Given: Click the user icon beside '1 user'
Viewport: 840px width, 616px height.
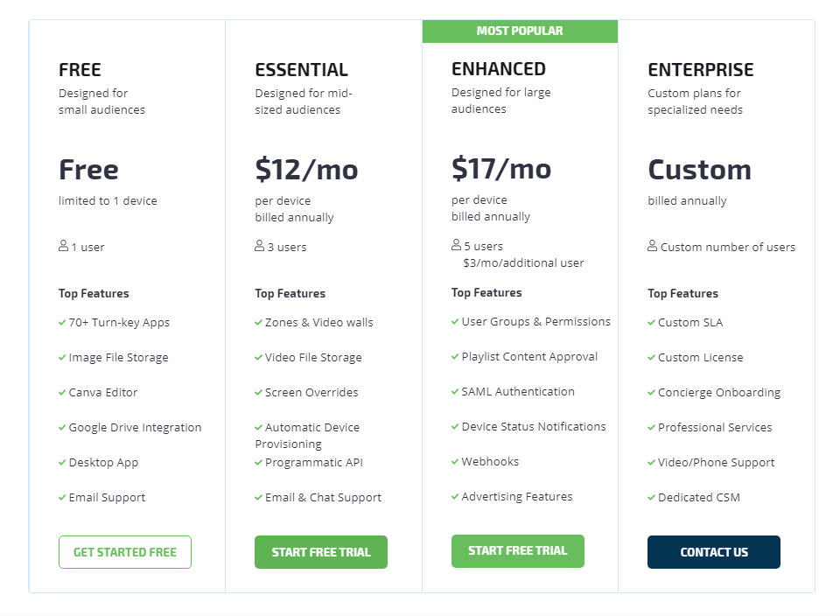Looking at the screenshot, I should [63, 247].
